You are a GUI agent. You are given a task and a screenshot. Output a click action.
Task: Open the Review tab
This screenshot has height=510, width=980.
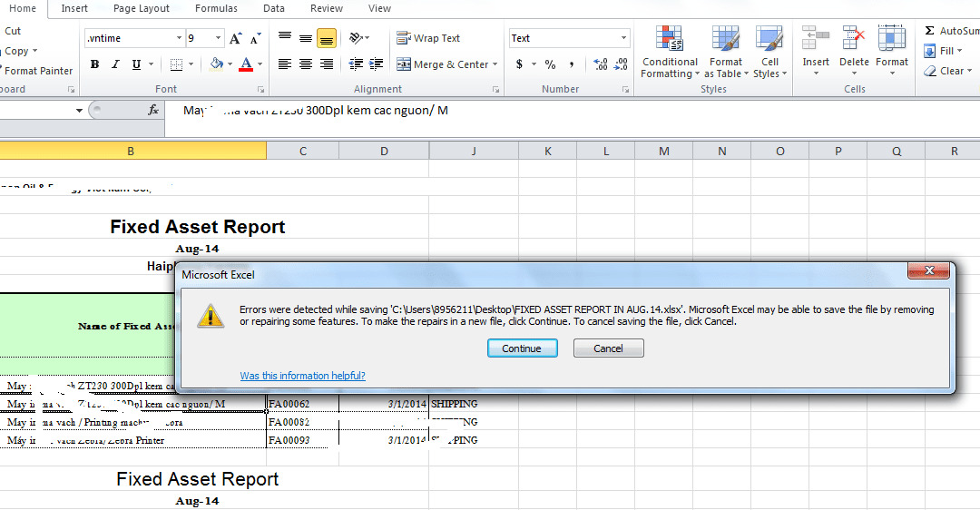click(x=327, y=8)
